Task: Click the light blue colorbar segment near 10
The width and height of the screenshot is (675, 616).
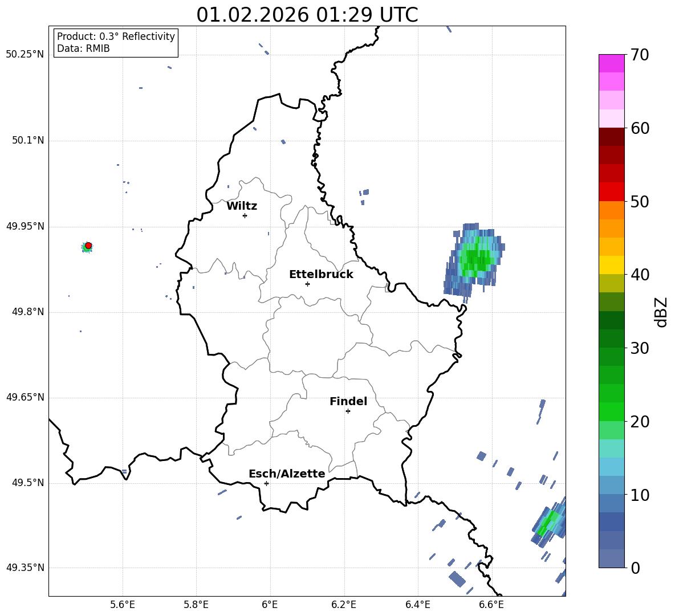Action: click(611, 485)
